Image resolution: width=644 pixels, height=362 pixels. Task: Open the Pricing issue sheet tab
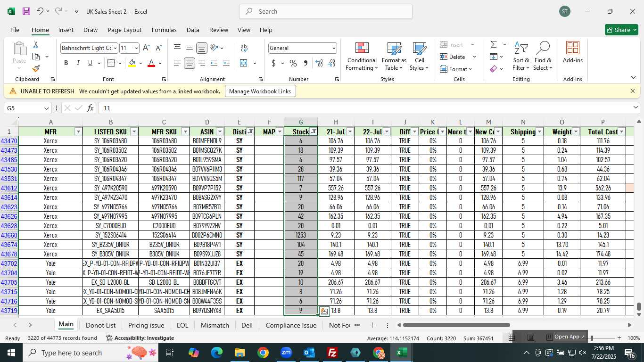146,325
